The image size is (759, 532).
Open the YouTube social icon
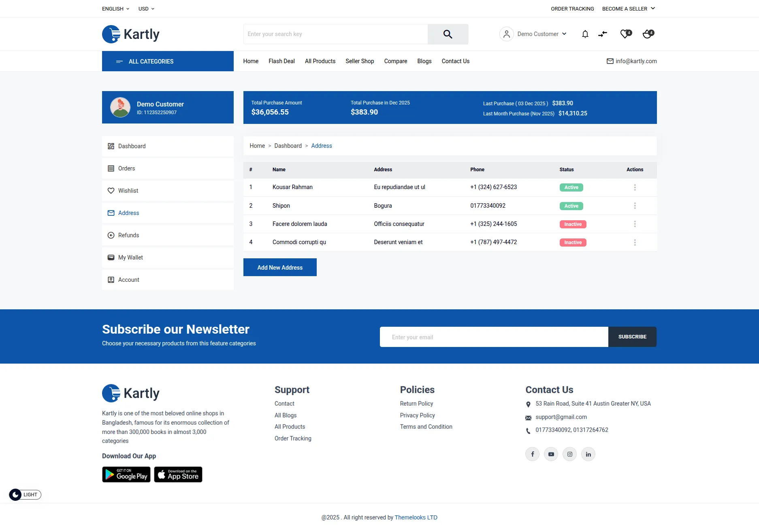point(551,454)
